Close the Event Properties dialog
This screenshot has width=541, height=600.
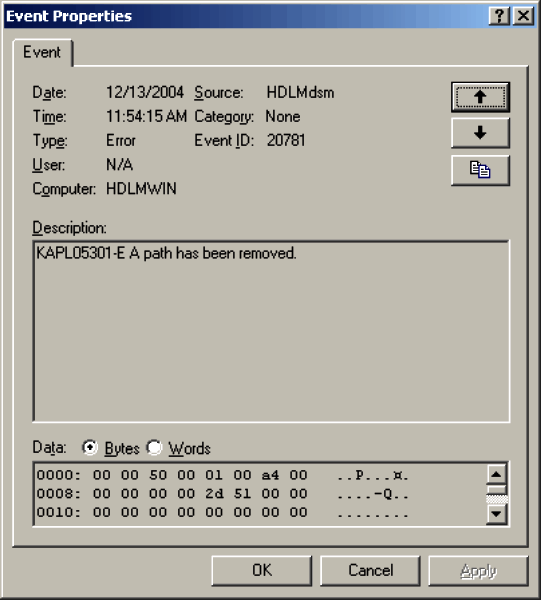click(x=523, y=16)
